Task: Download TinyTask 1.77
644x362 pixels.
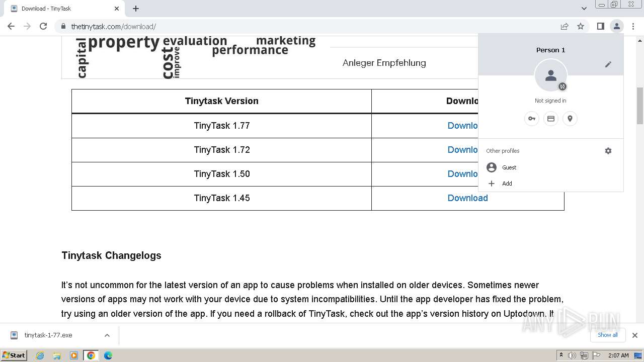Action: pos(462,126)
